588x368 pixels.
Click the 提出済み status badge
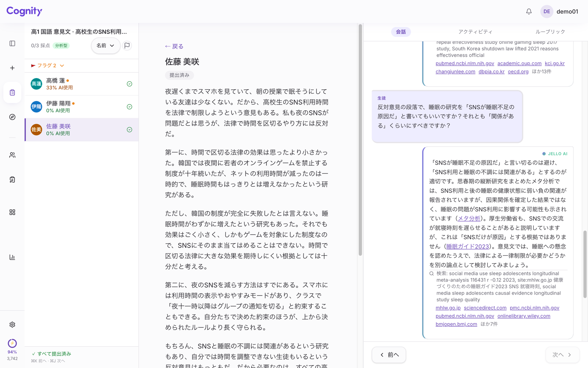coord(179,75)
